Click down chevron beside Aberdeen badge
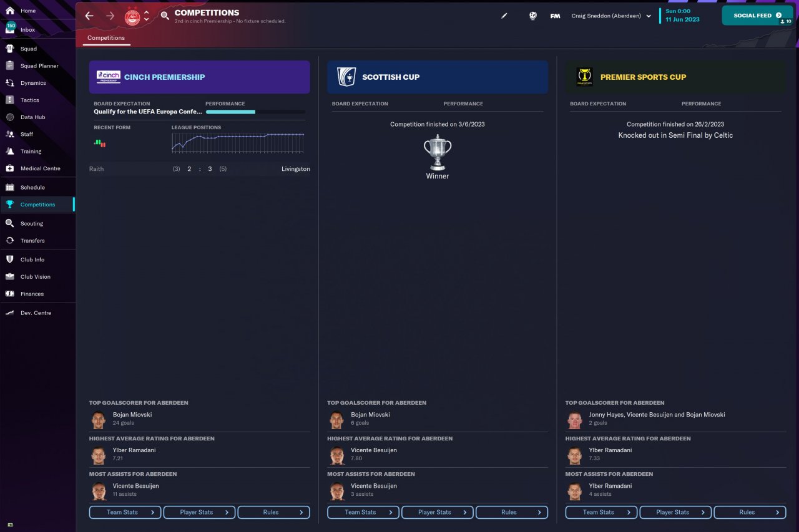Screen dimensions: 799x532 (147, 20)
